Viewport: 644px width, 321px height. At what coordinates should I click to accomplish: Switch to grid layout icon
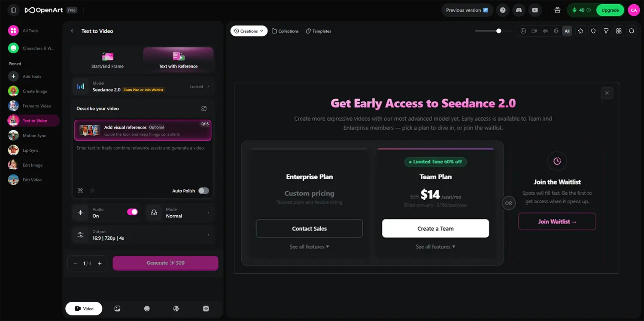click(619, 31)
